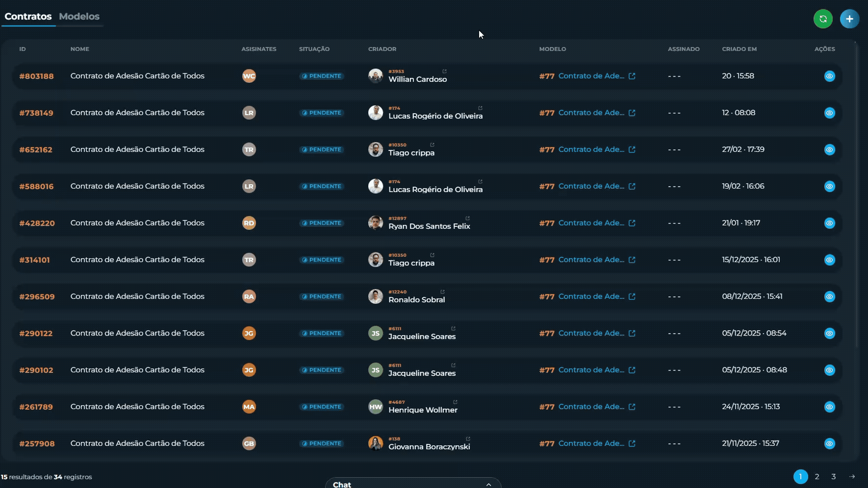This screenshot has width=868, height=488.
Task: Click creator name Ryan Dos Santos Felix
Action: 429,226
